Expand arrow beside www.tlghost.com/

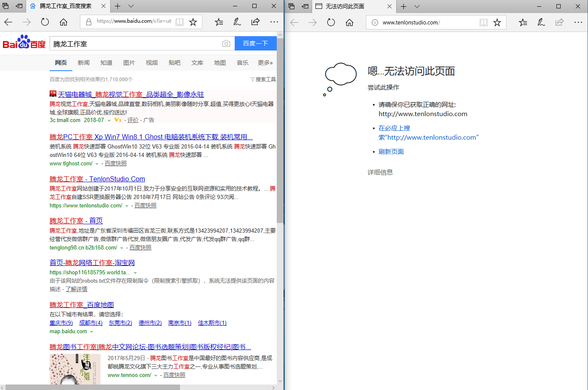[97, 164]
